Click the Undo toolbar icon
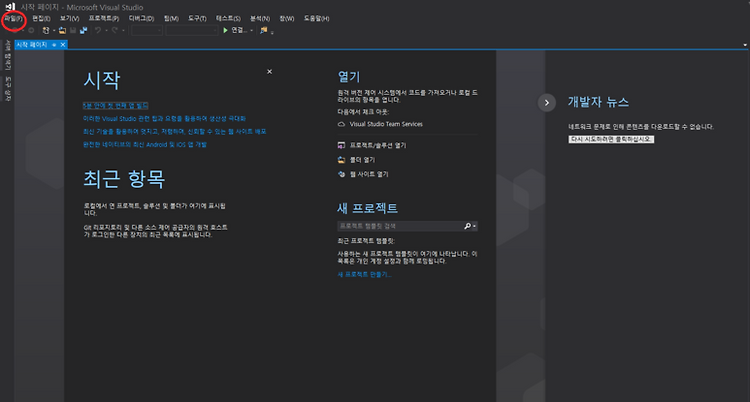The image size is (750, 402). 98,30
